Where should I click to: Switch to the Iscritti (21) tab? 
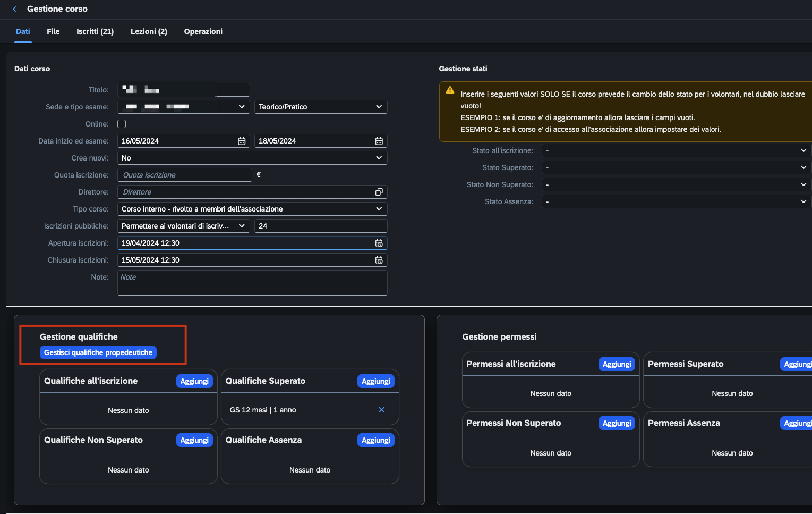tap(95, 31)
